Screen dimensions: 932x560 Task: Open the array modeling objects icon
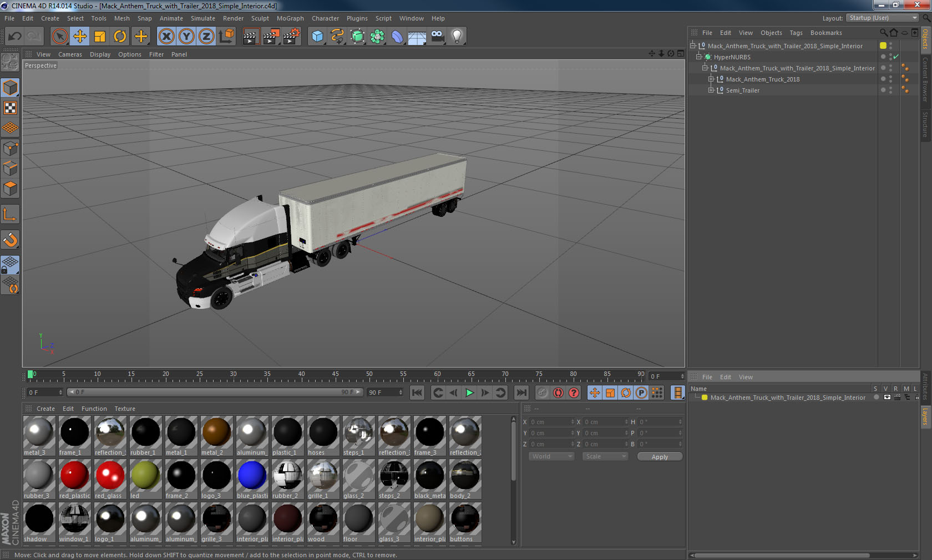click(x=377, y=37)
